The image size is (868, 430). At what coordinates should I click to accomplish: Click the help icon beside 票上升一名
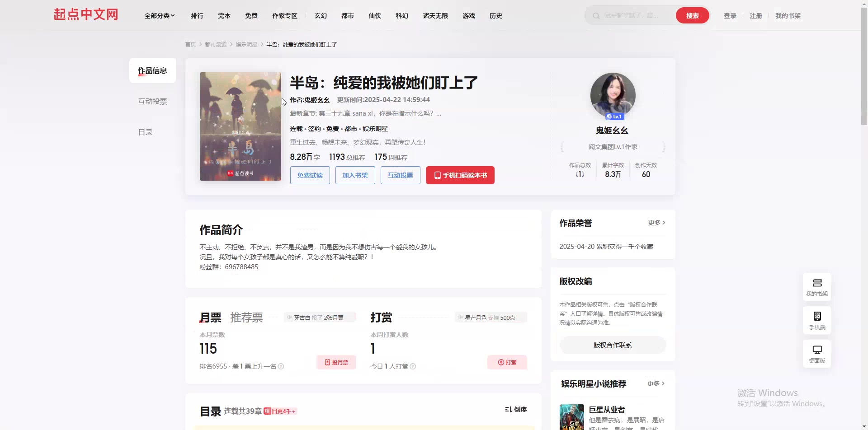281,366
